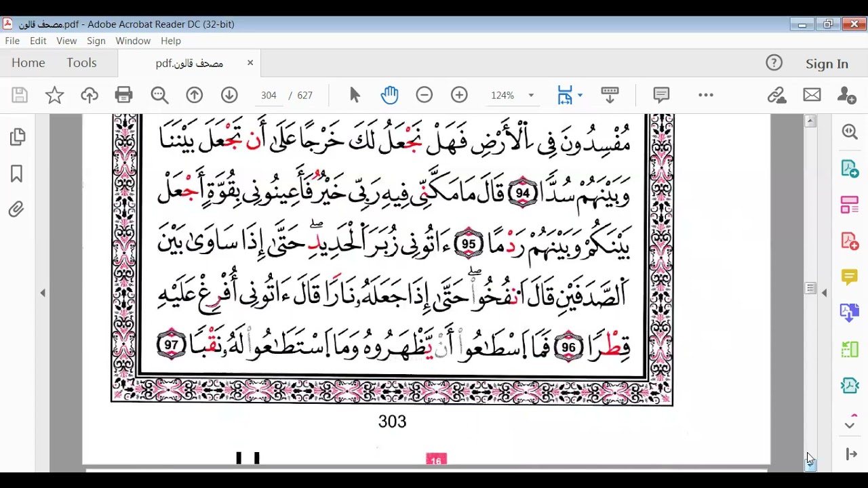The width and height of the screenshot is (868, 488).
Task: Go to the Home tab
Action: tap(28, 63)
